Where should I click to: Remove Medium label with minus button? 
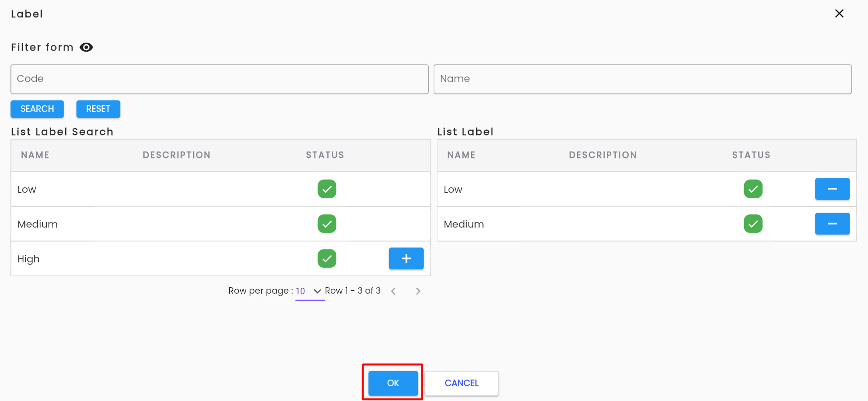click(x=832, y=224)
